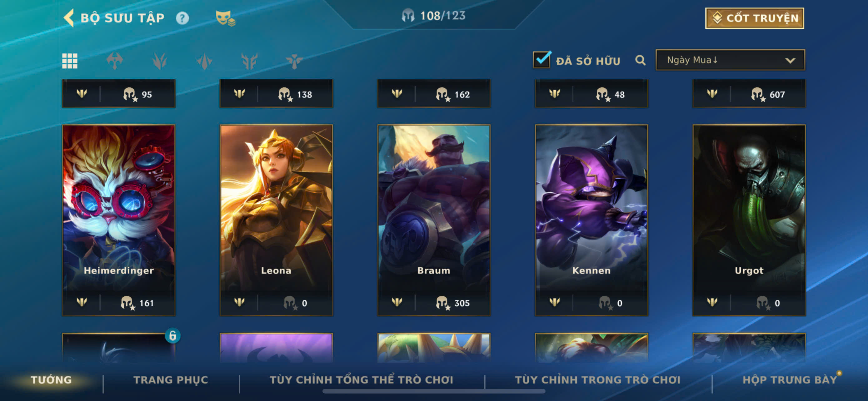The width and height of the screenshot is (868, 401).
Task: Expand the Ngày Mua sort dropdown
Action: pyautogui.click(x=730, y=60)
